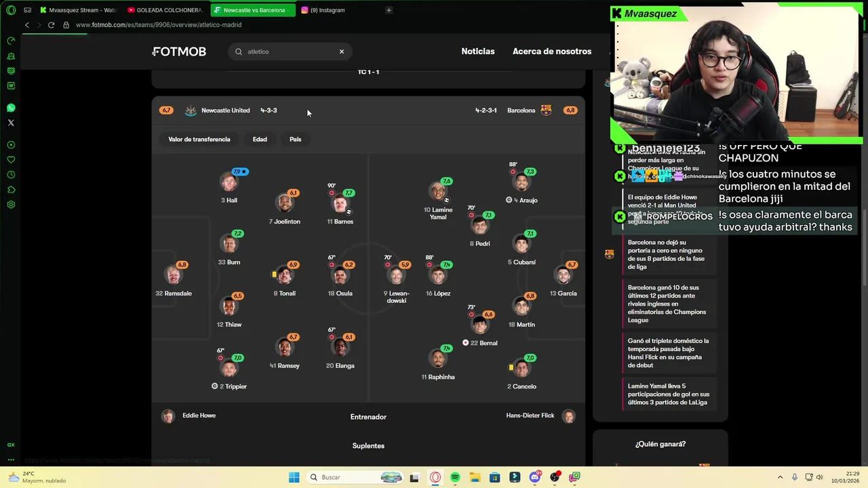The height and width of the screenshot is (488, 868).
Task: Click the Newcastle United crest
Action: pyautogui.click(x=191, y=110)
